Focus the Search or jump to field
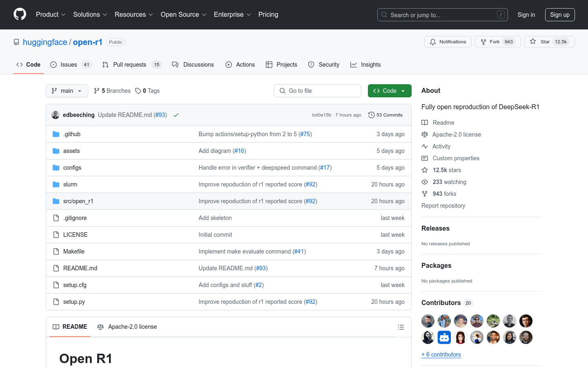The image size is (588, 368). (443, 15)
